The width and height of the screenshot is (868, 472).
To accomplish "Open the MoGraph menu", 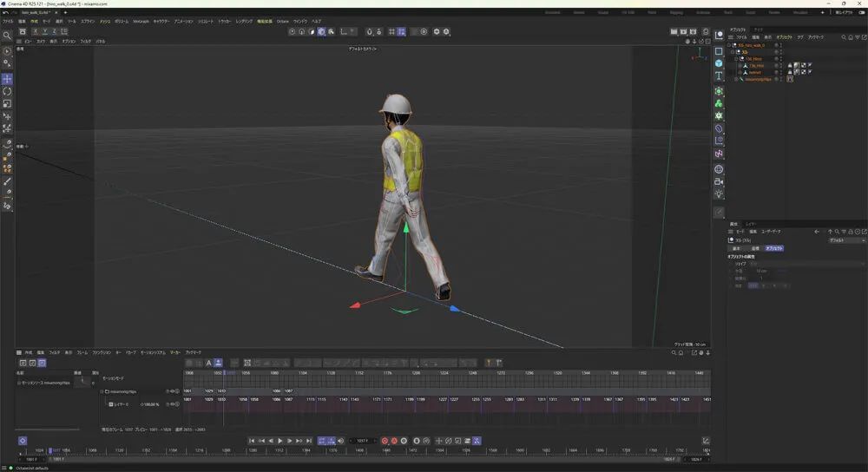I will pos(141,21).
